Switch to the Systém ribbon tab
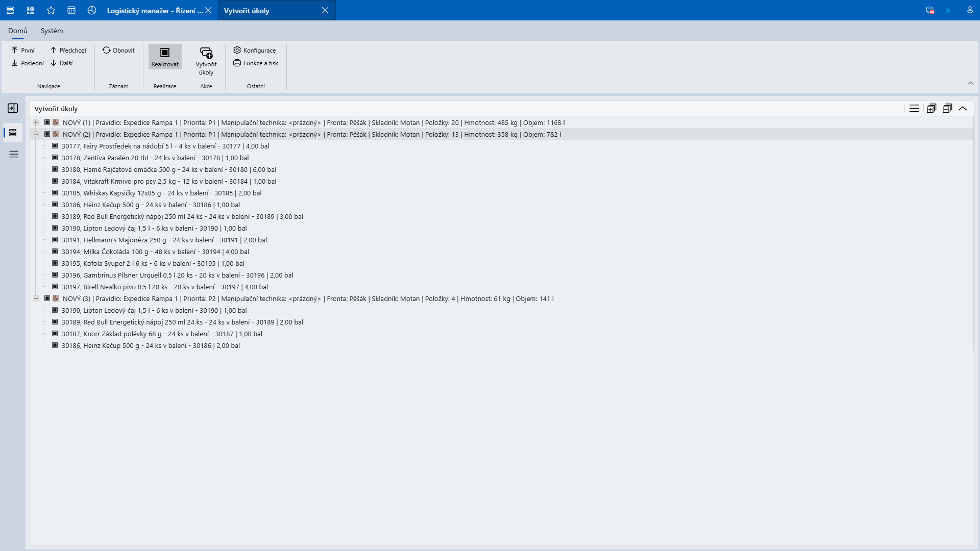This screenshot has width=980, height=551. pos(52,31)
